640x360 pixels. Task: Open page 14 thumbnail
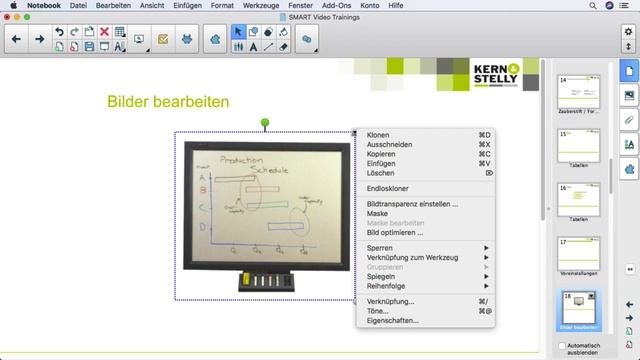(578, 91)
